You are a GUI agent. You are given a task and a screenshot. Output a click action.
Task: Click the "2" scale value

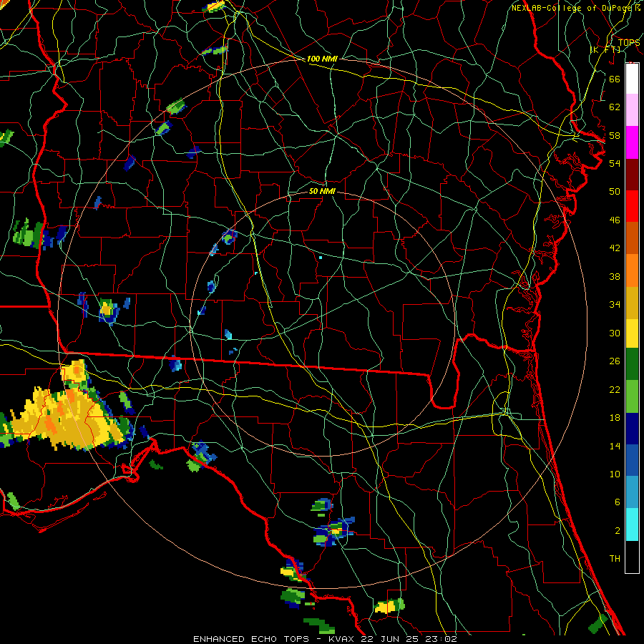617,530
